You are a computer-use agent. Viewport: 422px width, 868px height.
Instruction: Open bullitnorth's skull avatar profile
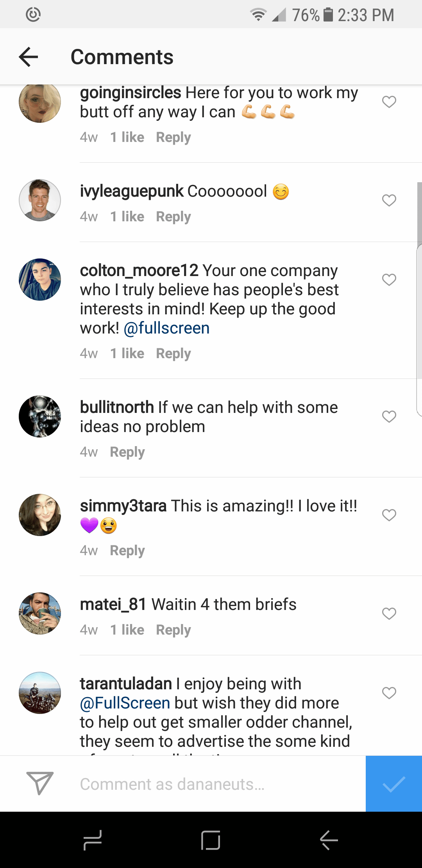[x=40, y=416]
